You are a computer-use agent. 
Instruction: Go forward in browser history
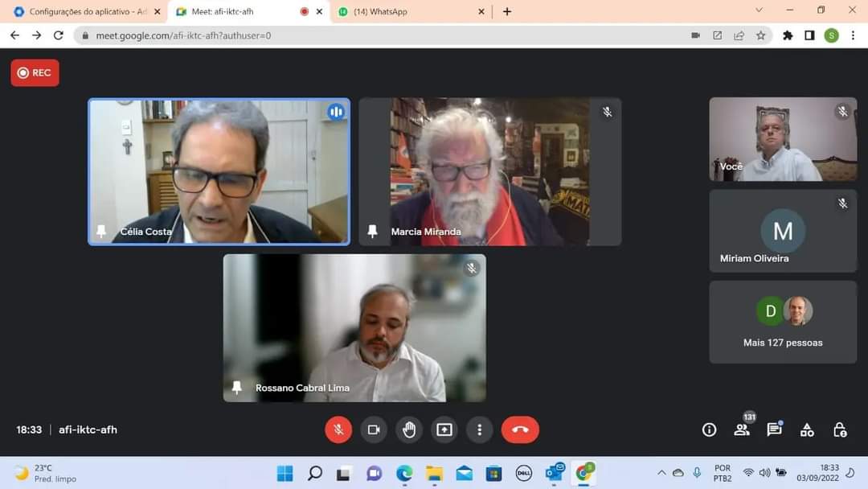tap(36, 35)
